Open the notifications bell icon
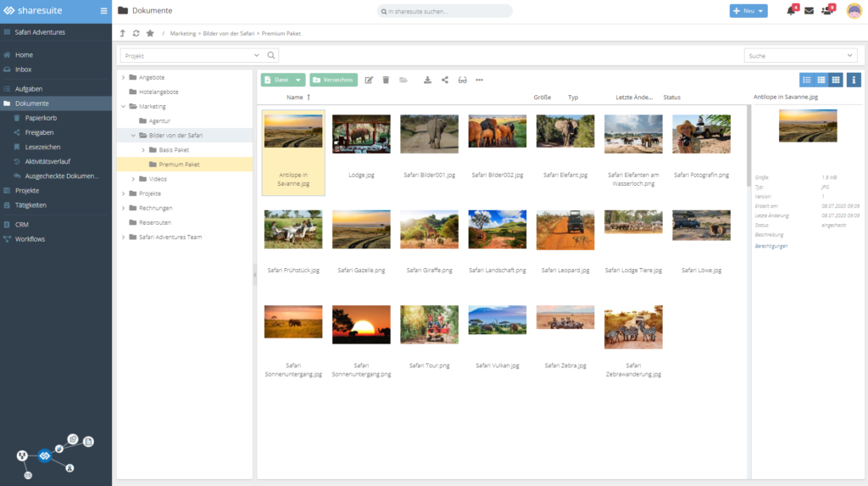 coord(791,11)
